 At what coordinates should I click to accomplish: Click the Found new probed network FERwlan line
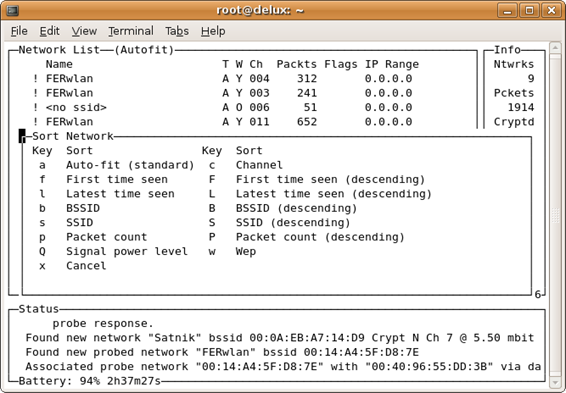[222, 352]
